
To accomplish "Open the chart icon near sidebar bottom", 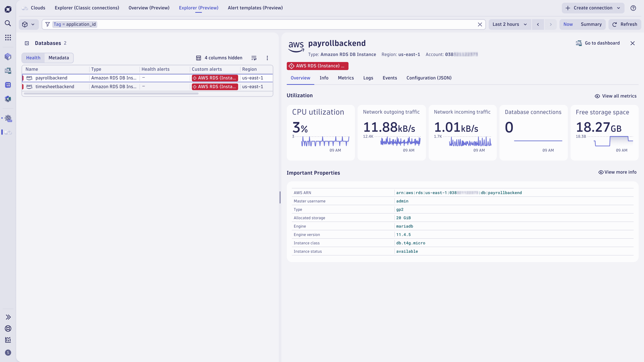I will pos(8,340).
